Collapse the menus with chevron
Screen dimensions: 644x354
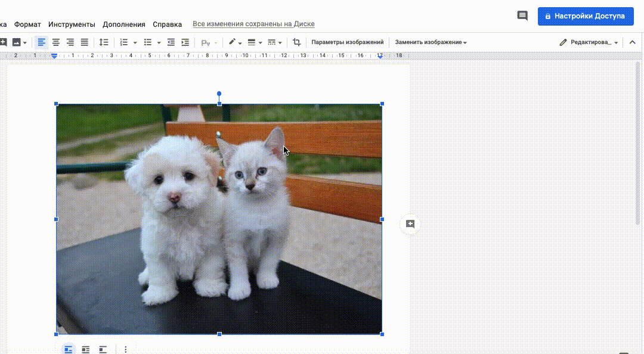tap(633, 42)
